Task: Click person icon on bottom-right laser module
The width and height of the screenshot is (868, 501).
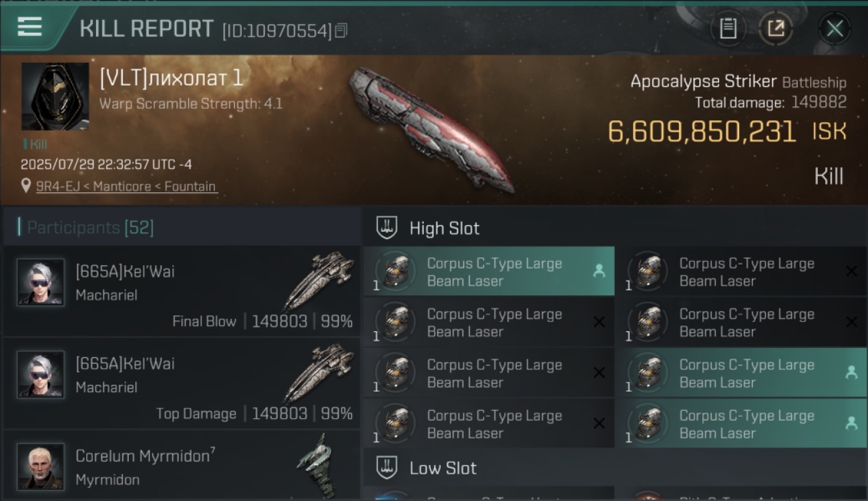Action: coord(851,424)
